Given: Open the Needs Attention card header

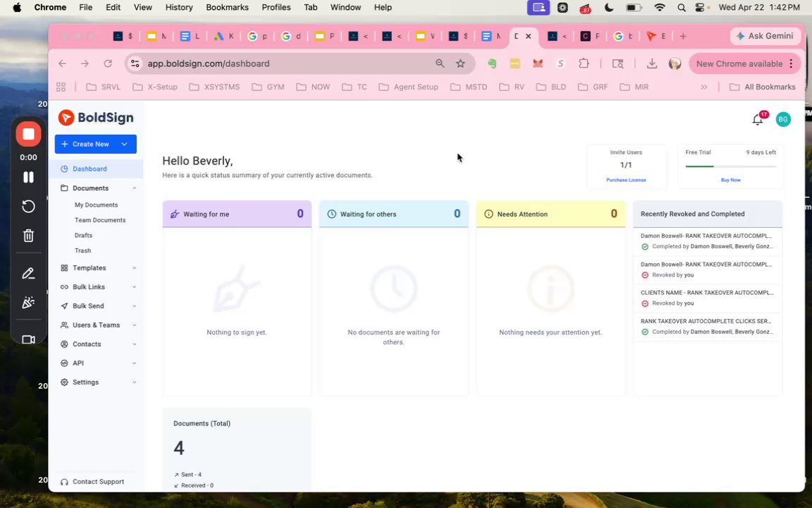Looking at the screenshot, I should [x=550, y=214].
